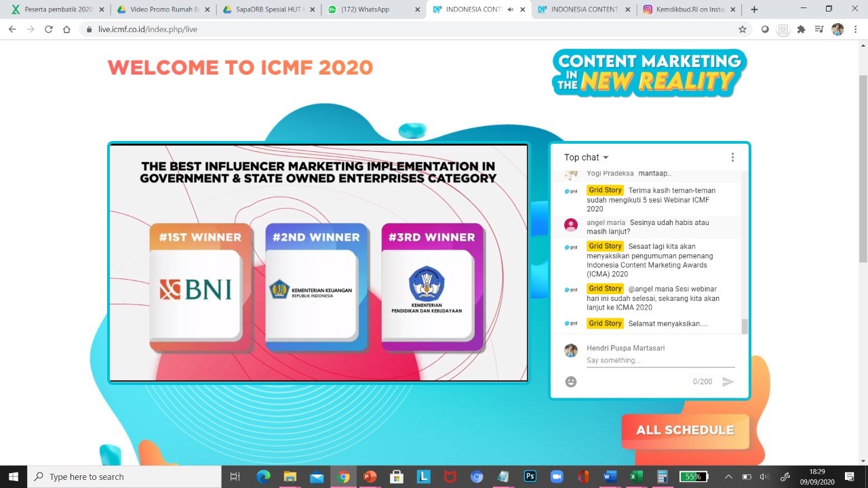This screenshot has width=868, height=488.
Task: Show hidden system tray icons
Action: click(x=728, y=476)
